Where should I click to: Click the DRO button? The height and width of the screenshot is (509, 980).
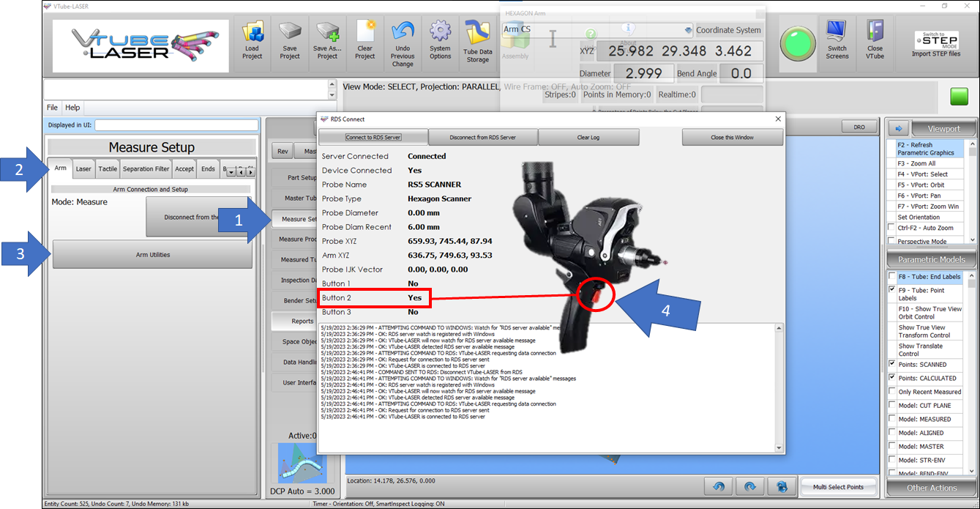point(859,127)
